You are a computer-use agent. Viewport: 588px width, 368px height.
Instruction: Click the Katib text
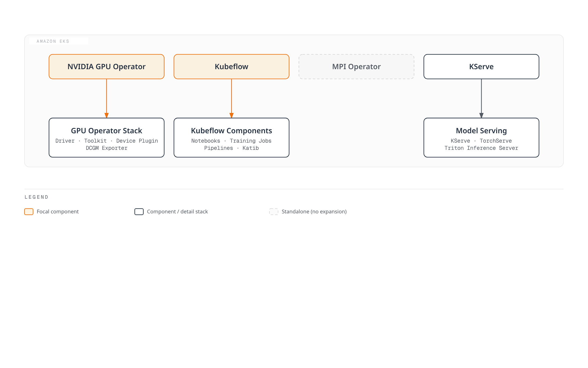(251, 148)
